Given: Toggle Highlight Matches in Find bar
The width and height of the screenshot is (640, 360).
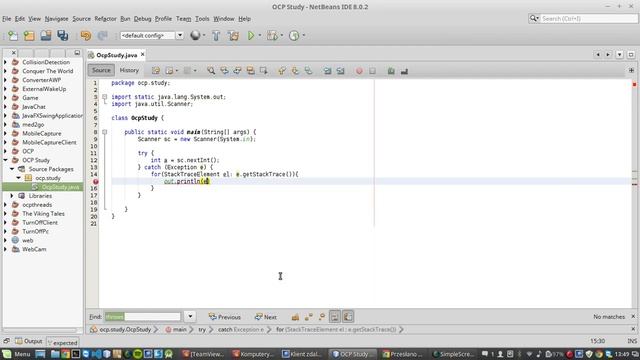Looking at the screenshot, I should click(335, 317).
